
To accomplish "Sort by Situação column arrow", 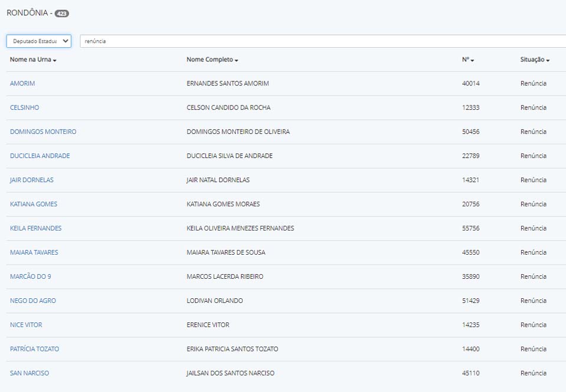I will (x=548, y=60).
